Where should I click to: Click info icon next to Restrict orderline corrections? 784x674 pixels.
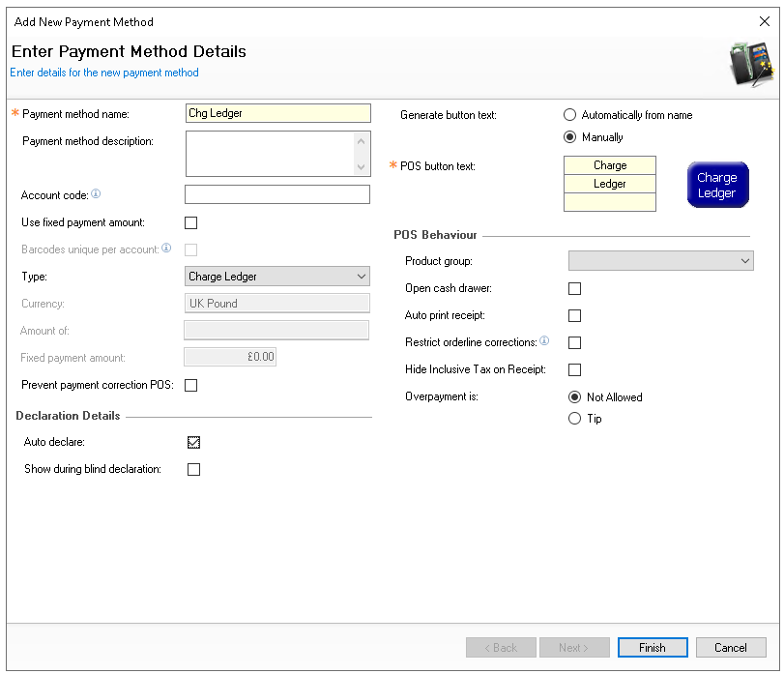pos(544,341)
